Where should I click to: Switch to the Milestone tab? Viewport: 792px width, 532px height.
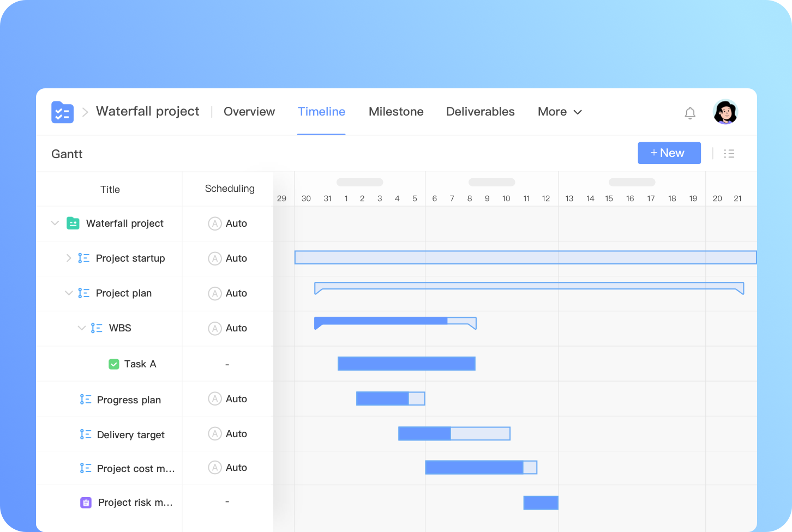[396, 112]
